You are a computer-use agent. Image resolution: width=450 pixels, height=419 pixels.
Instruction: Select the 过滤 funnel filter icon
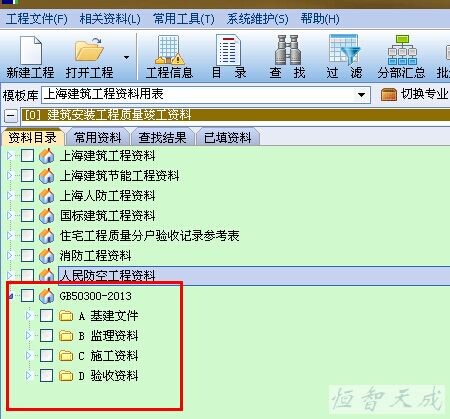coord(344,49)
